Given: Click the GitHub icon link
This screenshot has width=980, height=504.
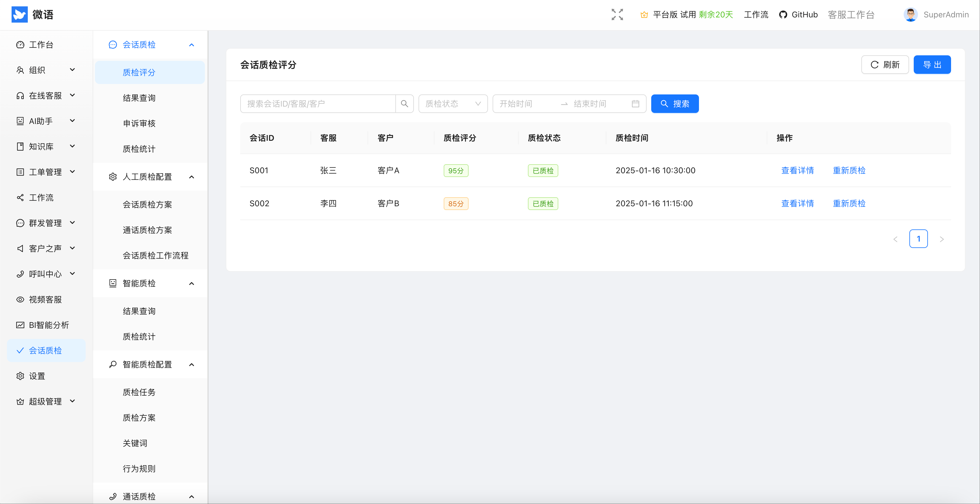Looking at the screenshot, I should coord(783,14).
